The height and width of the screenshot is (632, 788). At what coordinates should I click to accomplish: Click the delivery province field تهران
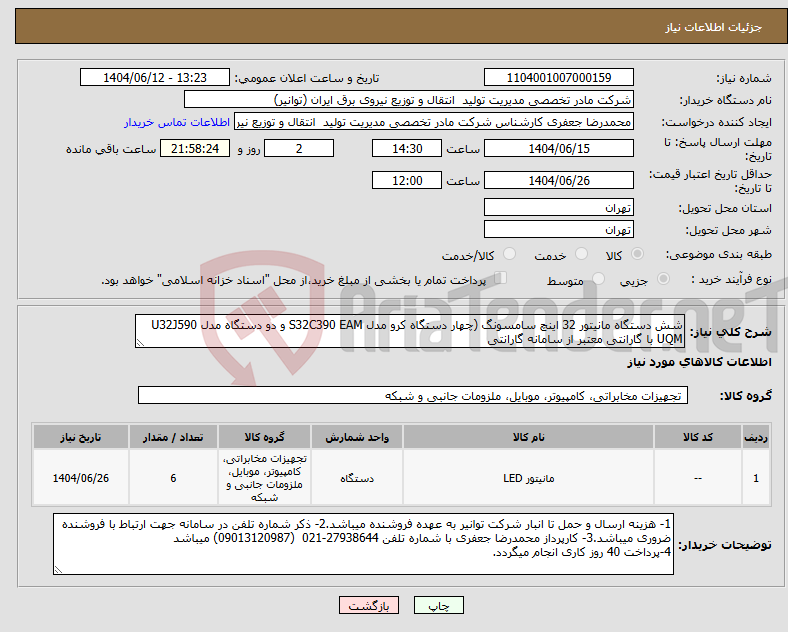tap(558, 207)
